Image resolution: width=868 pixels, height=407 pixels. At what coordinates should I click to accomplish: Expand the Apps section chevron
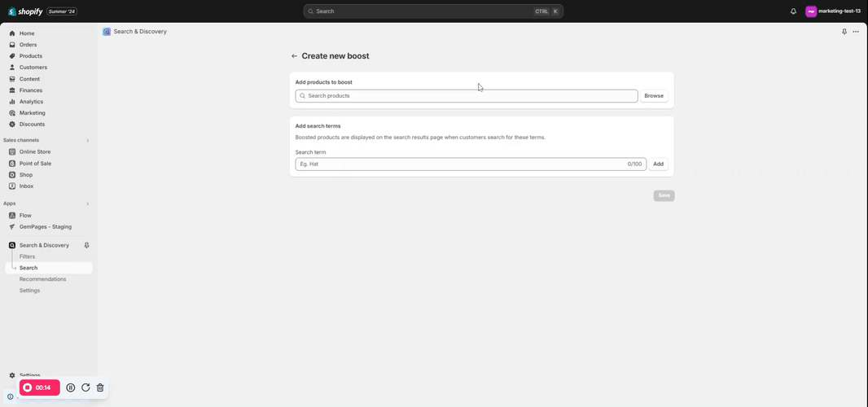tap(87, 203)
